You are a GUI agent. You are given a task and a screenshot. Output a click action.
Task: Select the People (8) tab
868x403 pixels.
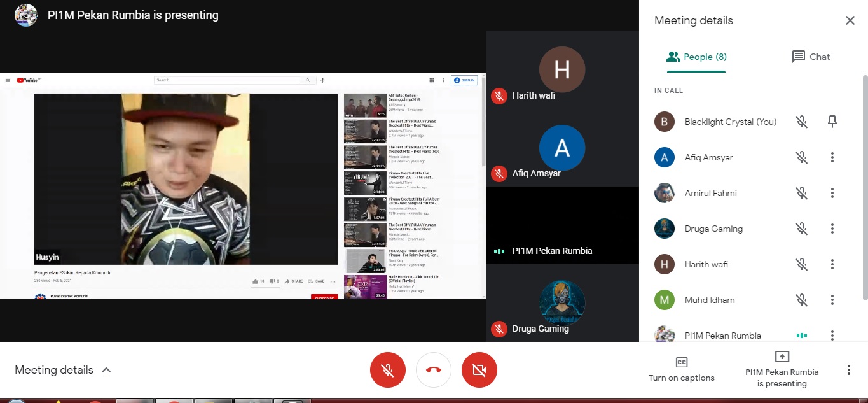696,57
